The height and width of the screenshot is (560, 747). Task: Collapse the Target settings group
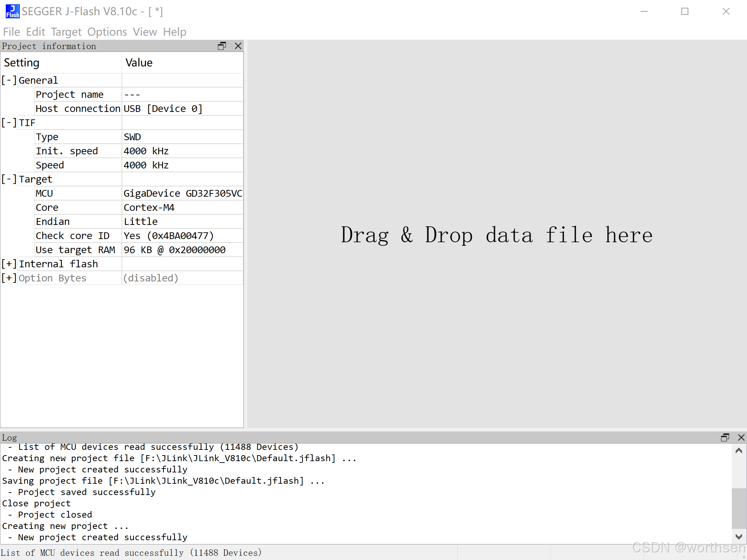9,179
